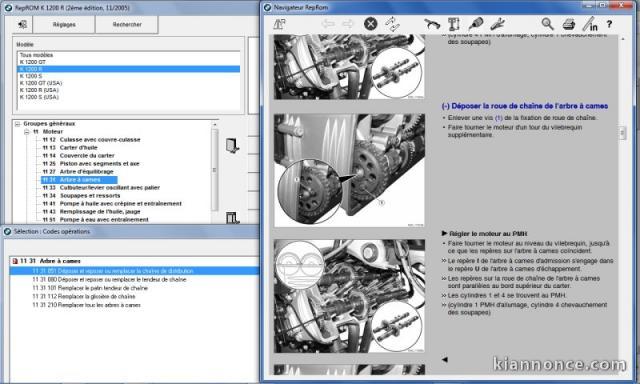Viewport: 640px width, 384px height.
Task: Click the document icon right of group tree
Action: tap(232, 145)
